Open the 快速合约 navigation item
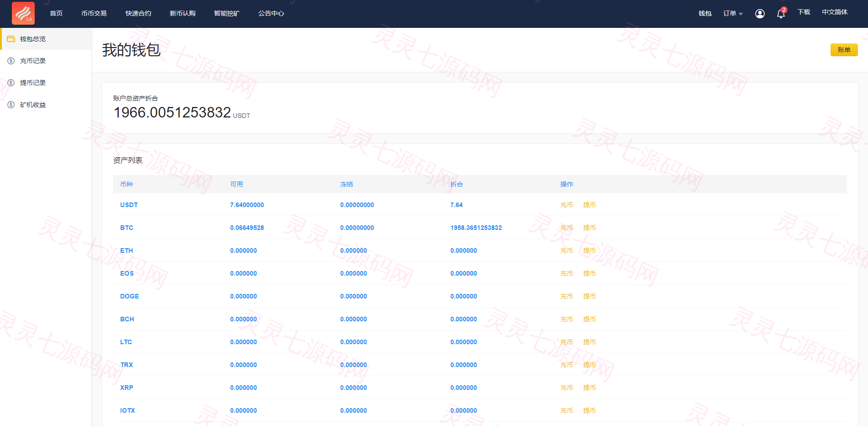Image resolution: width=868 pixels, height=426 pixels. 138,13
